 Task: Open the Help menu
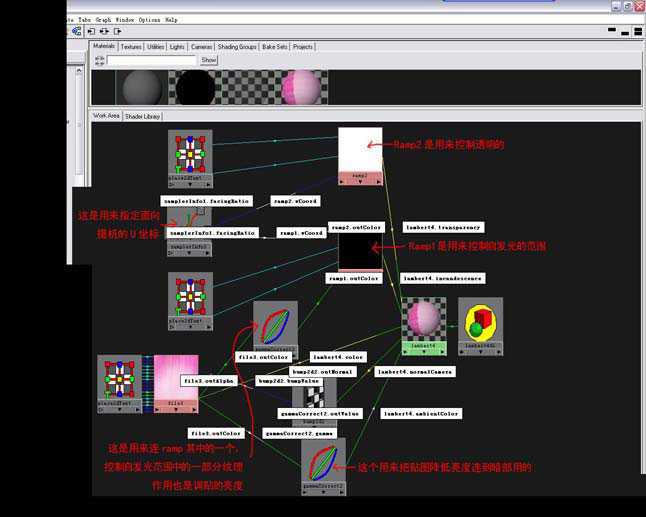click(171, 20)
